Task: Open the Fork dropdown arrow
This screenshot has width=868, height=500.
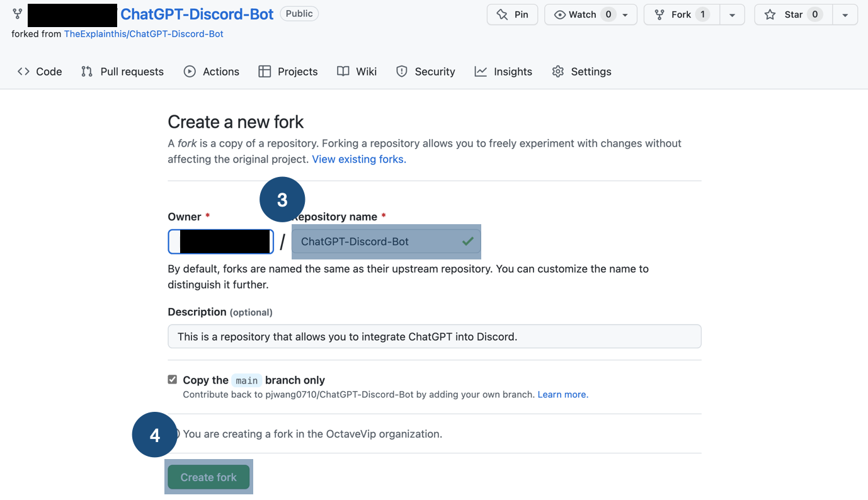Action: pos(732,14)
